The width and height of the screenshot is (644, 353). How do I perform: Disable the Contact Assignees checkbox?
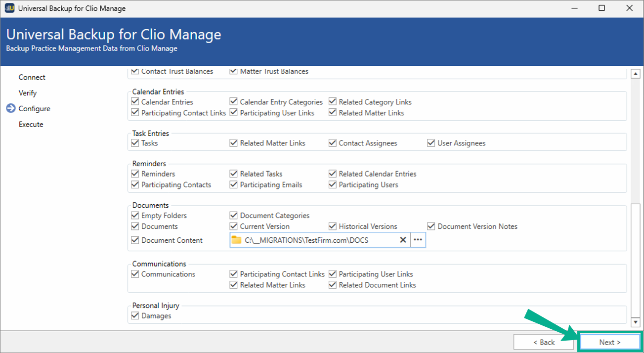(333, 143)
